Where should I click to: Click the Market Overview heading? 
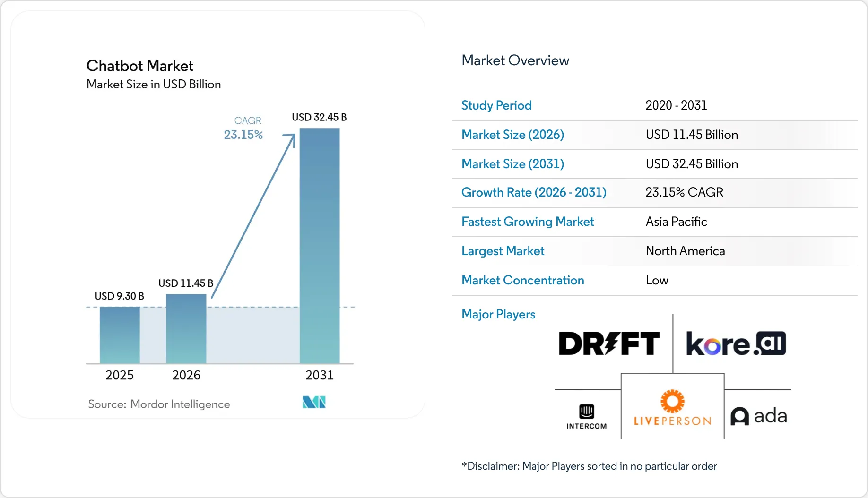[515, 60]
